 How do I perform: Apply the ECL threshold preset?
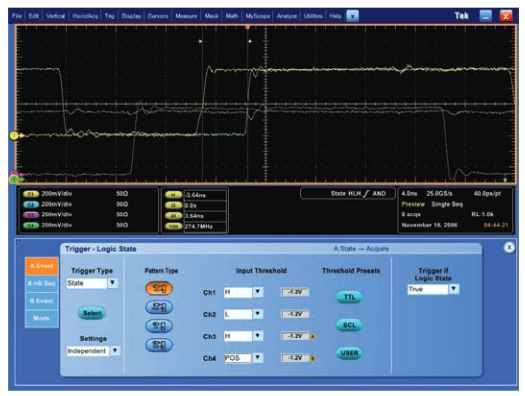pyautogui.click(x=349, y=325)
